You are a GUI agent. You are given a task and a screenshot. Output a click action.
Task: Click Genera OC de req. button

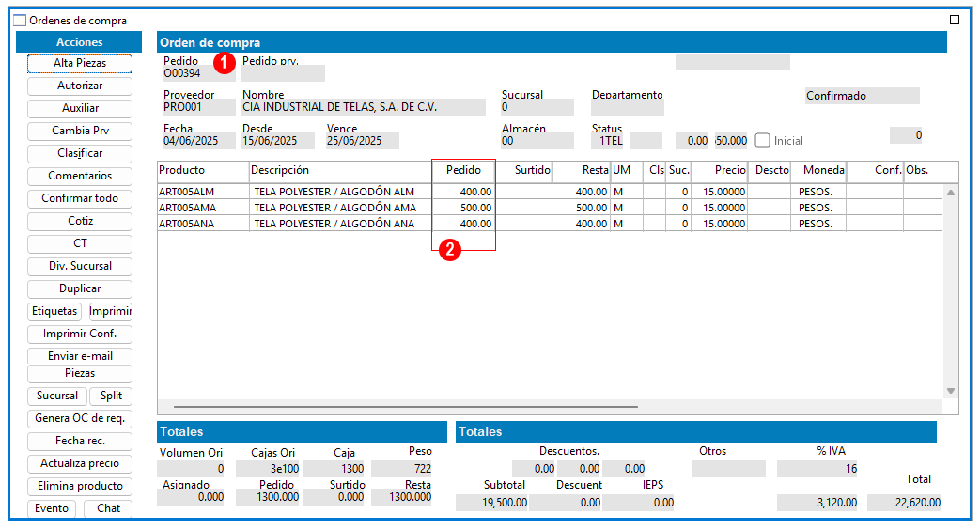[x=79, y=418]
